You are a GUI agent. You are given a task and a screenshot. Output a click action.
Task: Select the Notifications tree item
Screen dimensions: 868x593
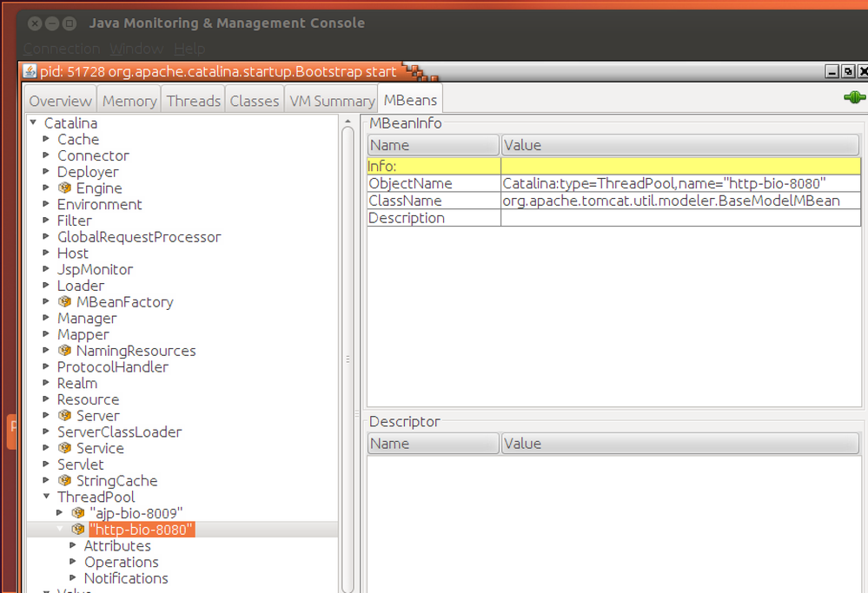[x=126, y=578]
